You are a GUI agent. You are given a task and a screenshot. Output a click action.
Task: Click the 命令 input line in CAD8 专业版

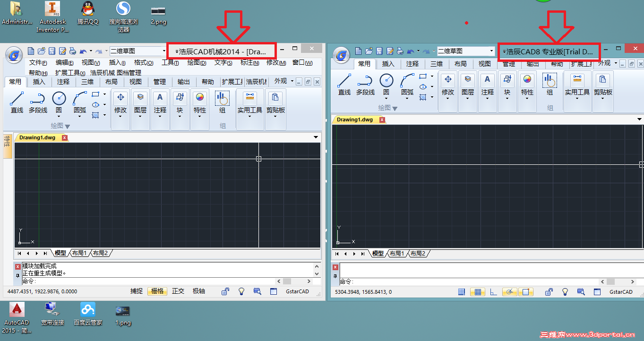469,281
